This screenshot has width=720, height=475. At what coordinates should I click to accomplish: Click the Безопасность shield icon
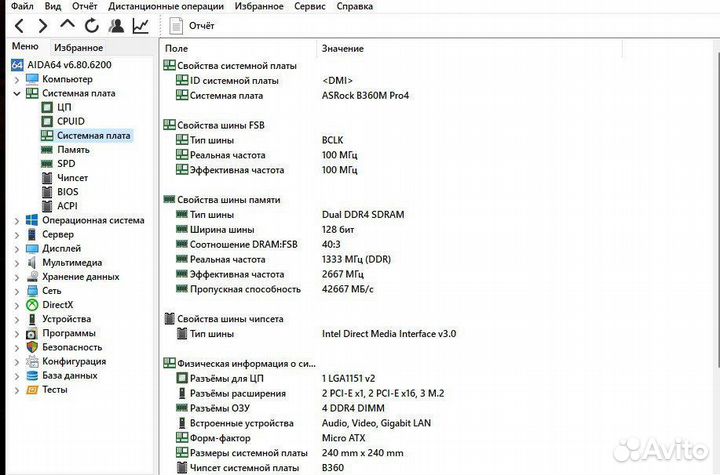32,347
